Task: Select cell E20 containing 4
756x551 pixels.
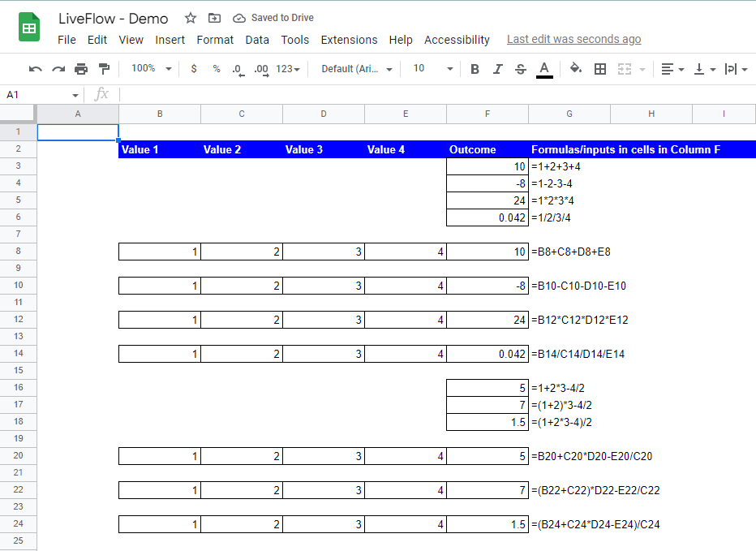Action: (406, 456)
